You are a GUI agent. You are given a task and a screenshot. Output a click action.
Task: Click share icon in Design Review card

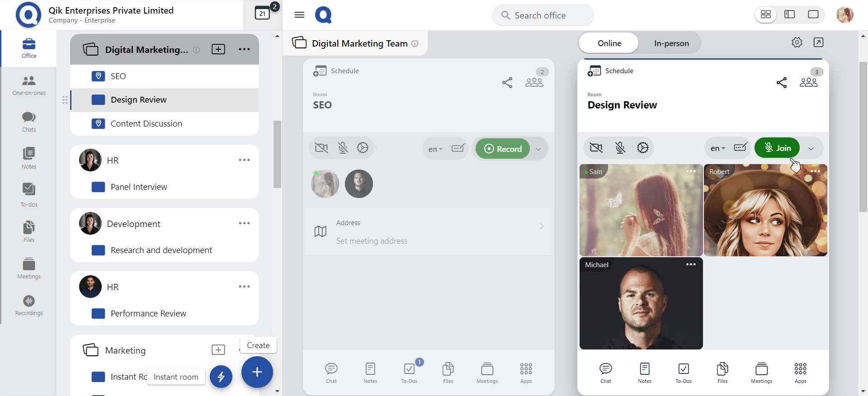(781, 82)
